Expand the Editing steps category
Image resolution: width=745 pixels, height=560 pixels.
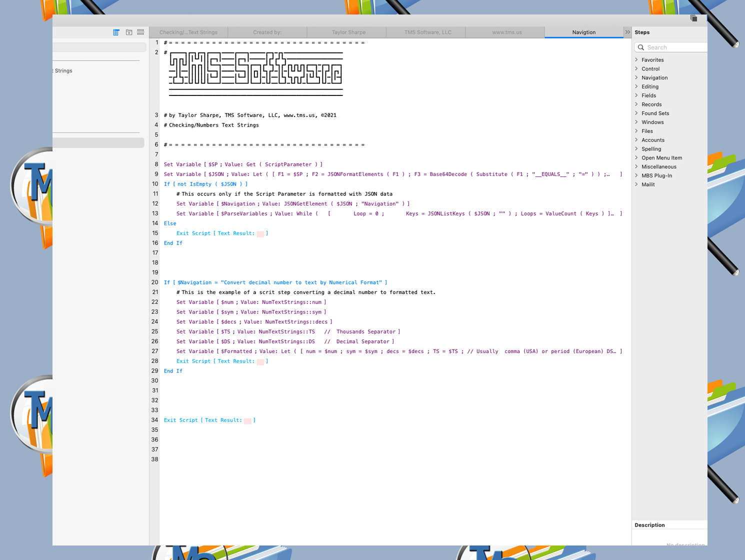click(x=636, y=86)
